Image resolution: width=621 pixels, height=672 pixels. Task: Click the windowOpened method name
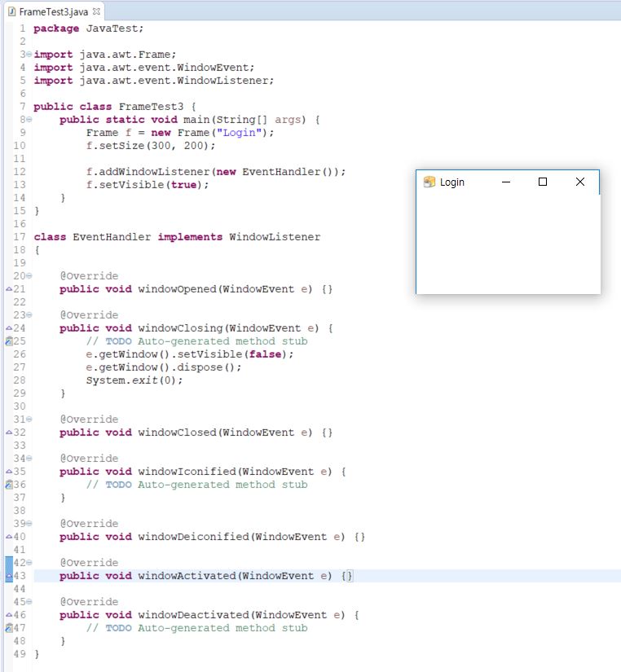177,289
